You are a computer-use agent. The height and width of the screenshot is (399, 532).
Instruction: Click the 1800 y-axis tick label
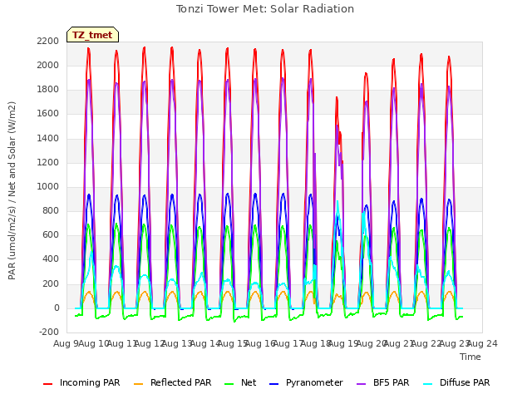tap(48, 90)
